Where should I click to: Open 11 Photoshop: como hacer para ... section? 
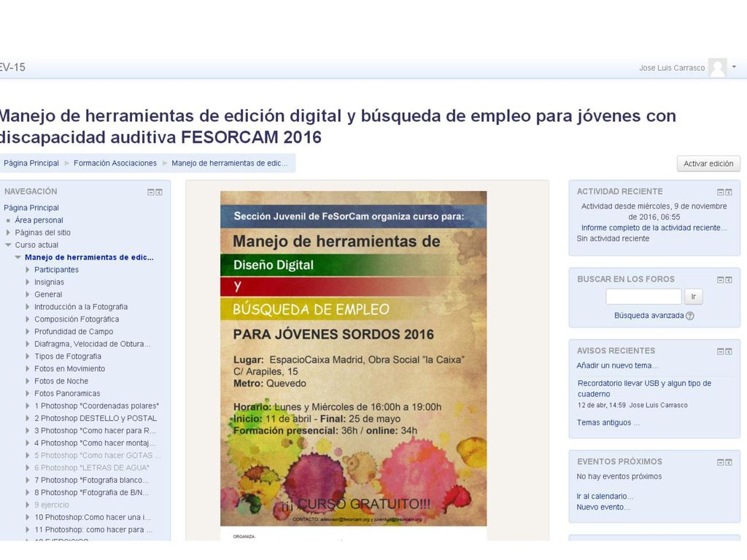(93, 529)
